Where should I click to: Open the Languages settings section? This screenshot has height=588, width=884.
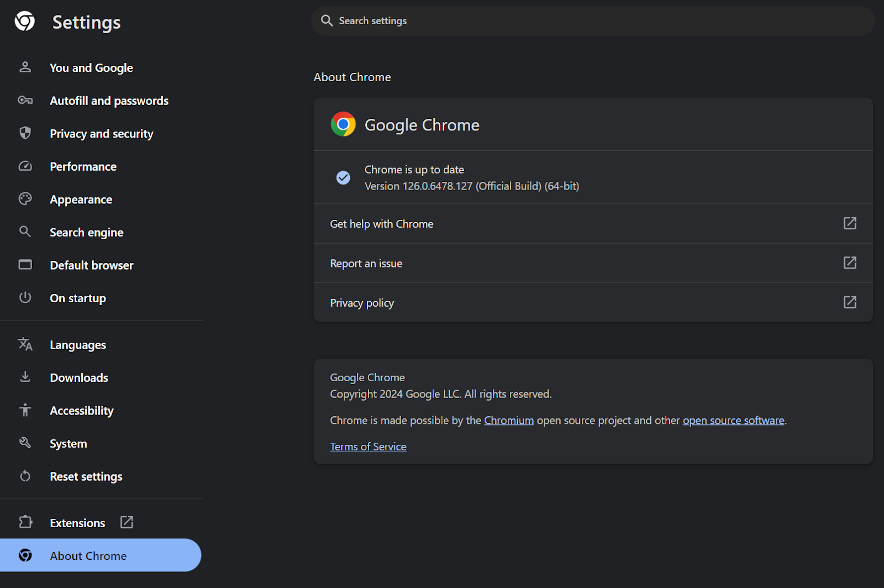pos(77,344)
